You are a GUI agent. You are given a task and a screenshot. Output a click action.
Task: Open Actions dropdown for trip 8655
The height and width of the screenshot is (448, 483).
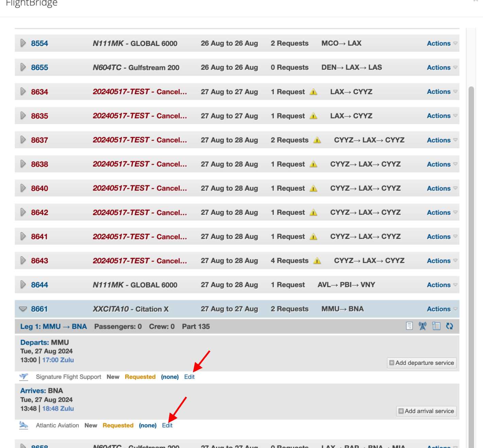click(x=442, y=68)
